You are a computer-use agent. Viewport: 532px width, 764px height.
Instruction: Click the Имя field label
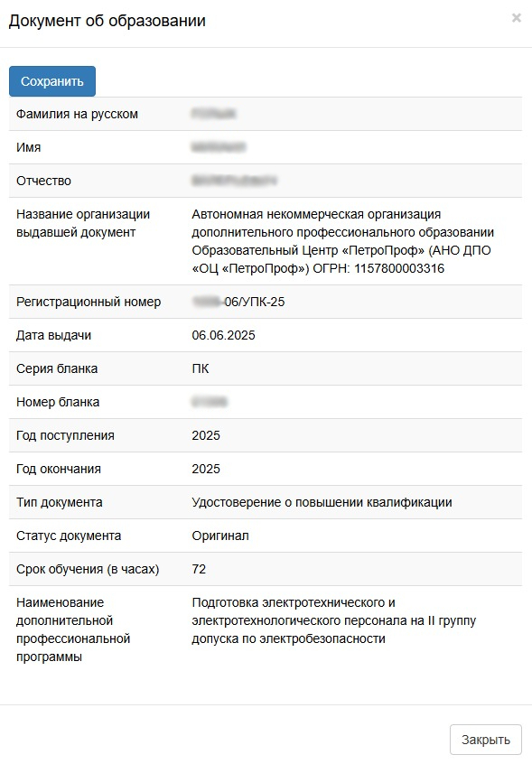click(30, 146)
